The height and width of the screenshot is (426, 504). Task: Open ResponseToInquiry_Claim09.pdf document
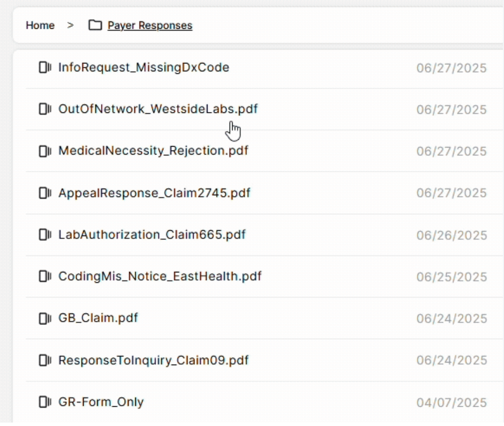pos(153,360)
